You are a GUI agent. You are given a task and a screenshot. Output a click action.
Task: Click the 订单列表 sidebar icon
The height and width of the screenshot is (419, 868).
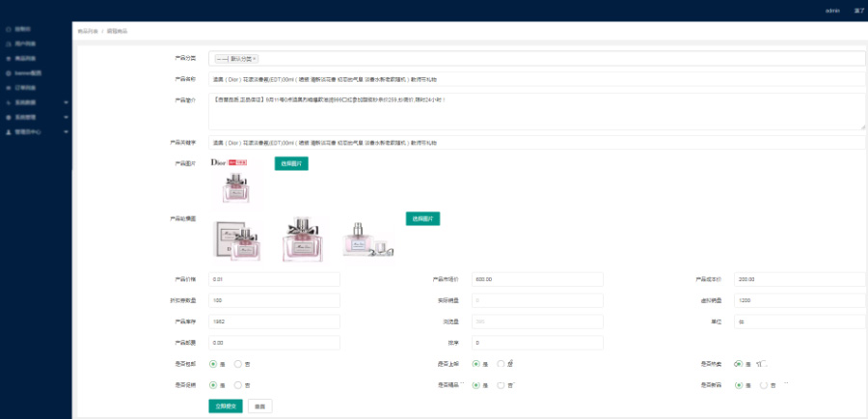(9, 87)
